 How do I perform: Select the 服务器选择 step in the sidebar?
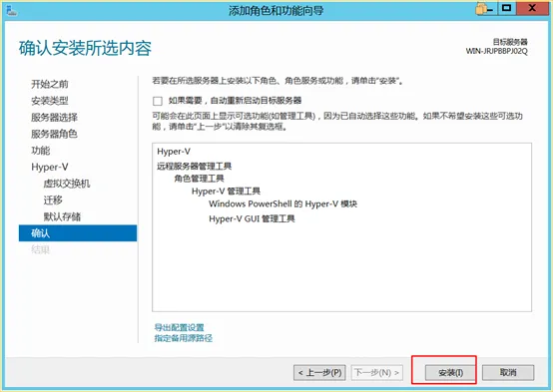click(x=54, y=118)
